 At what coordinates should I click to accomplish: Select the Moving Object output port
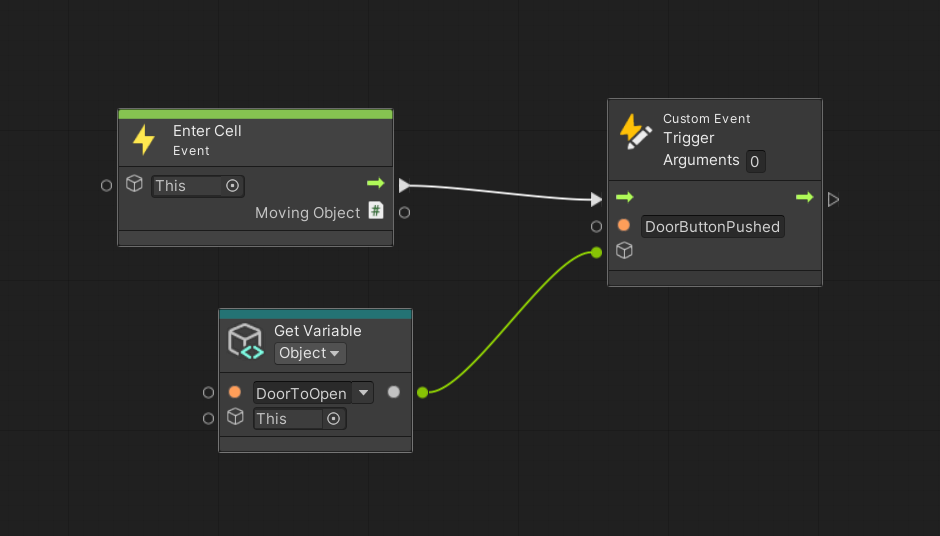404,212
